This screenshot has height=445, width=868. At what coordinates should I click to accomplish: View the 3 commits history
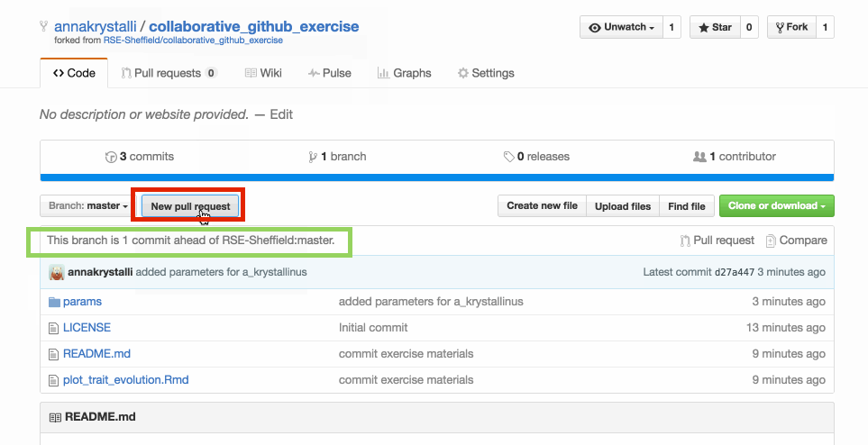[x=140, y=157]
